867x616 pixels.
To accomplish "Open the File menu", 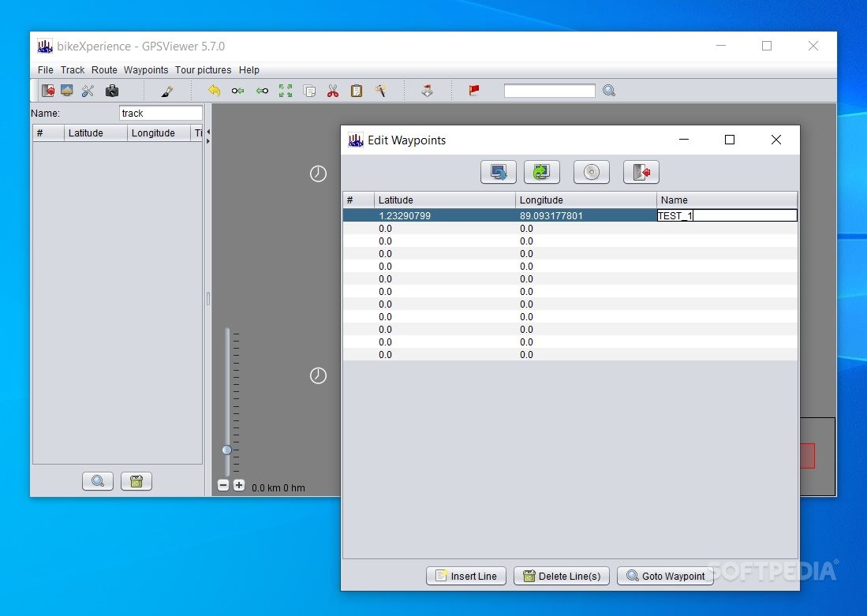I will (x=45, y=69).
